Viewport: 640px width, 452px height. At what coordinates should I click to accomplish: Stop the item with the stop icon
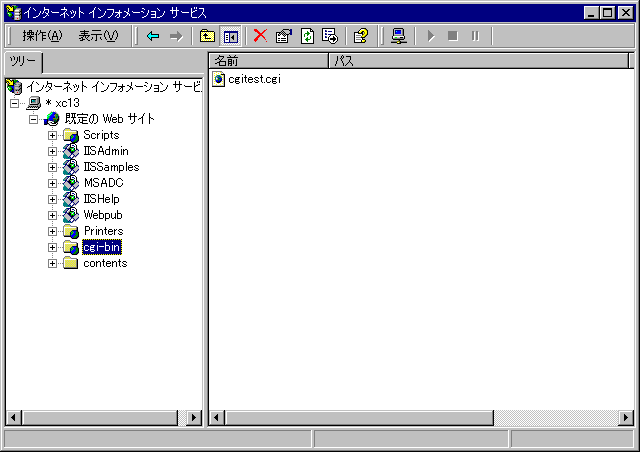coord(452,36)
